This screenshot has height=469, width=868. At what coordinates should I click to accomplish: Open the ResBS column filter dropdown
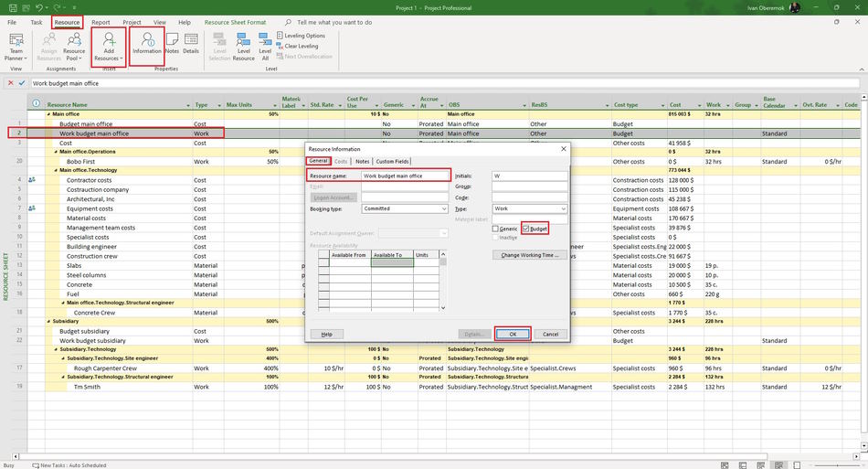click(x=608, y=105)
